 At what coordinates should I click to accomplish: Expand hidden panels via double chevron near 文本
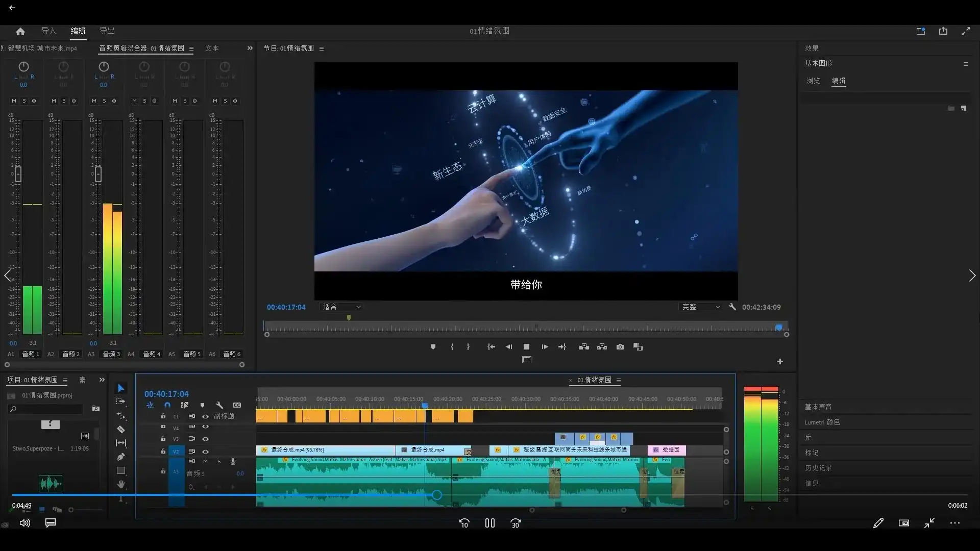click(x=250, y=48)
